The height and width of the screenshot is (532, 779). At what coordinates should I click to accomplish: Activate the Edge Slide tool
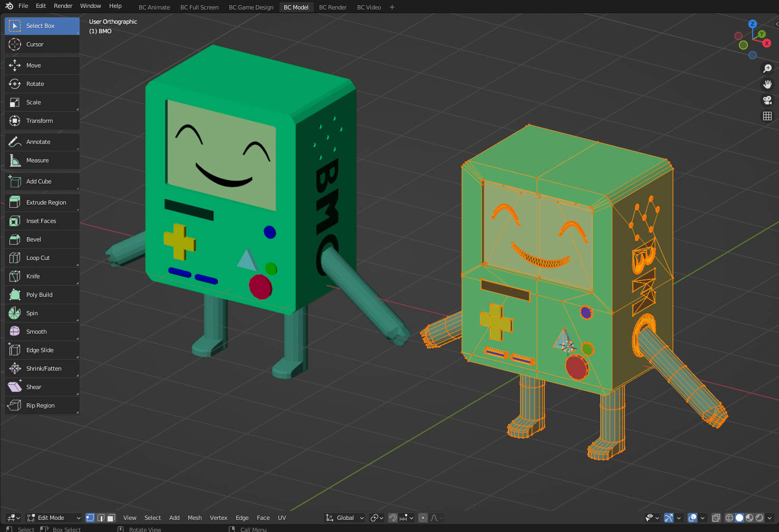(42, 350)
